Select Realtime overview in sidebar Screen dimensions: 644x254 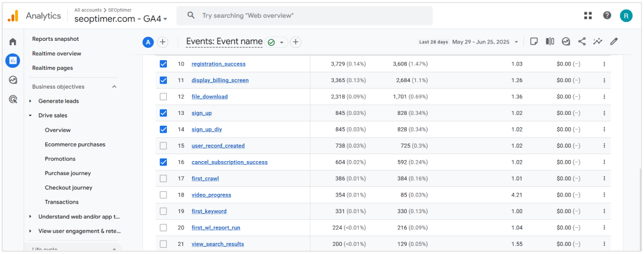(x=56, y=54)
